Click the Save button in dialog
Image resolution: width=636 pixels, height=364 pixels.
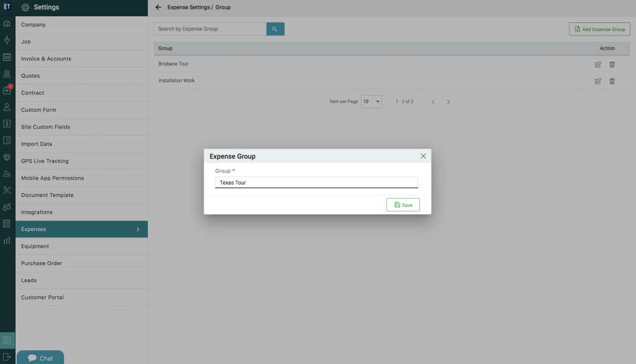402,205
